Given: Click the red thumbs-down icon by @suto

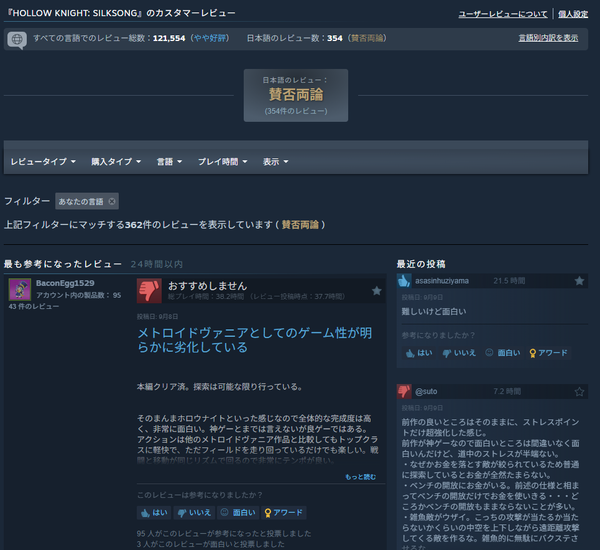Looking at the screenshot, I should tap(404, 391).
